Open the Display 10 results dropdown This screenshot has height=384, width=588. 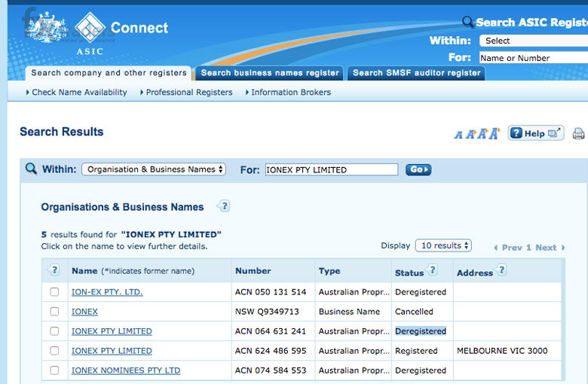pyautogui.click(x=443, y=245)
